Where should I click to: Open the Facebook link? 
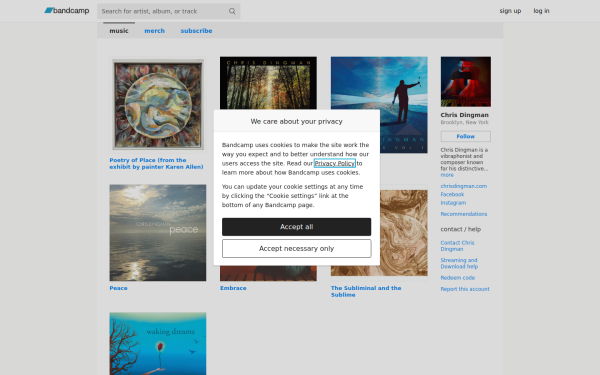coord(452,194)
